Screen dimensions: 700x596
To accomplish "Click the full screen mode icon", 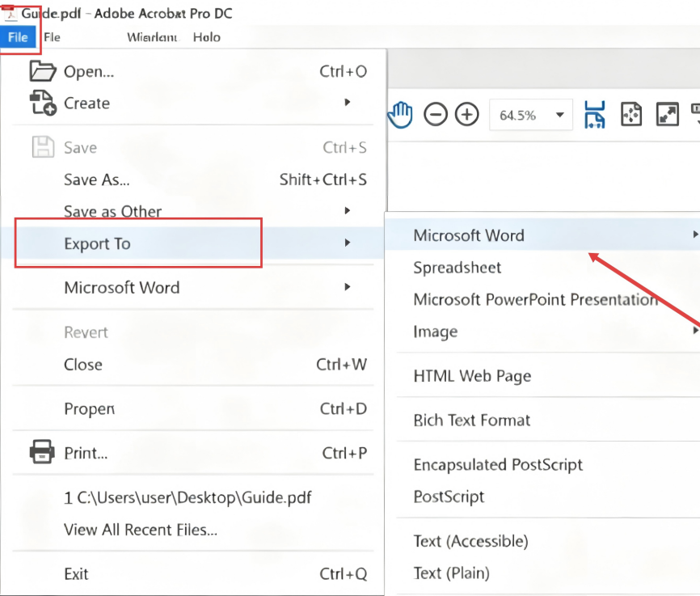I will (x=668, y=114).
